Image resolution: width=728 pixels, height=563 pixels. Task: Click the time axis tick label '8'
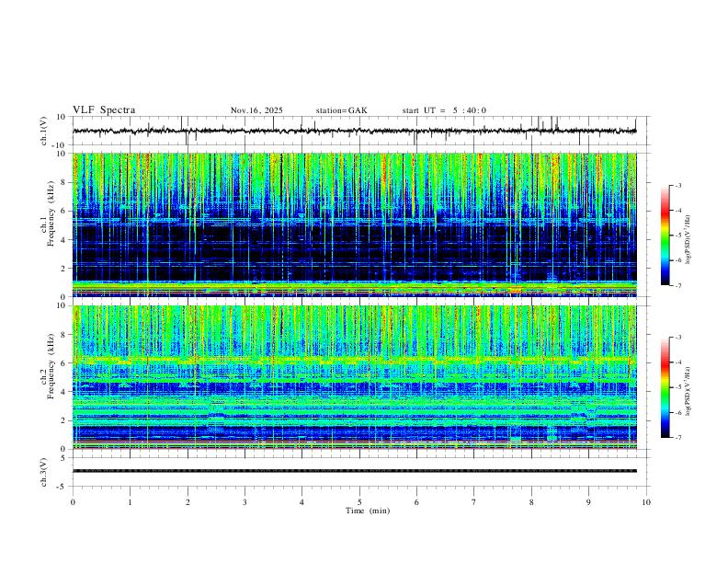(531, 502)
